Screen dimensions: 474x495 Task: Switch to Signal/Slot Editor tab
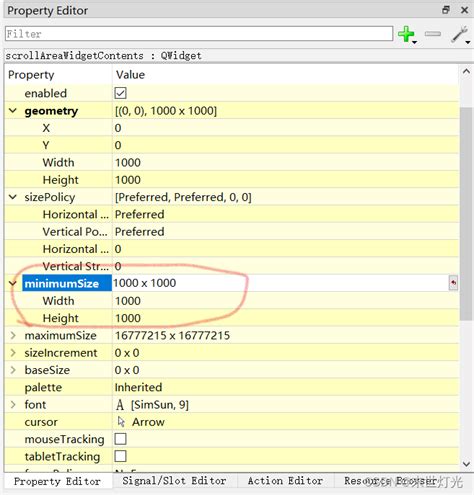pyautogui.click(x=174, y=481)
